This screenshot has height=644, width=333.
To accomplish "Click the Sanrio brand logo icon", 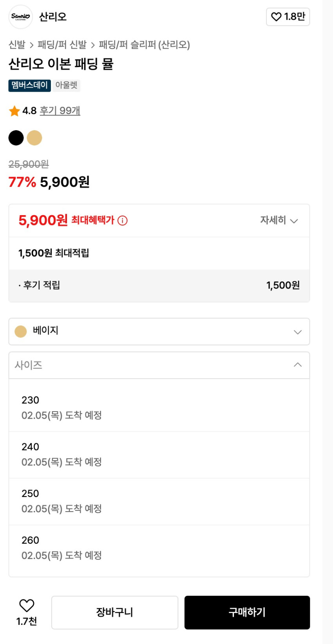I will pos(20,17).
